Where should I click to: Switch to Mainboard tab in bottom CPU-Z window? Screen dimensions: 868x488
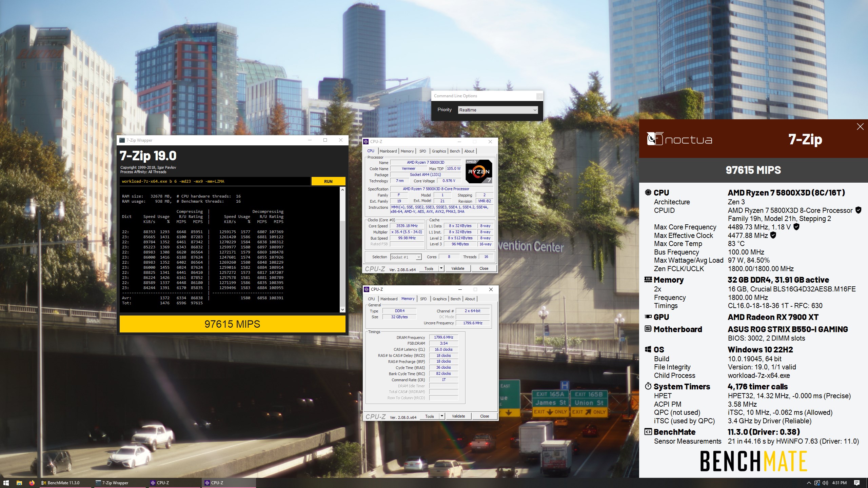(389, 299)
